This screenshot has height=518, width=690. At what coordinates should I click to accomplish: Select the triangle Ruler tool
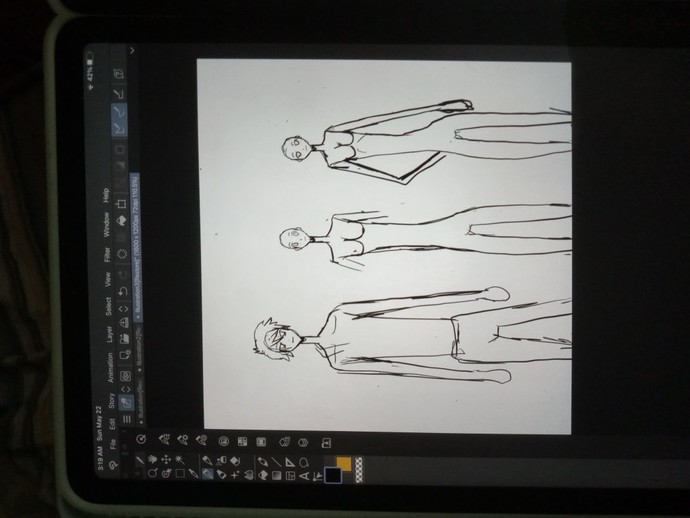[x=290, y=462]
